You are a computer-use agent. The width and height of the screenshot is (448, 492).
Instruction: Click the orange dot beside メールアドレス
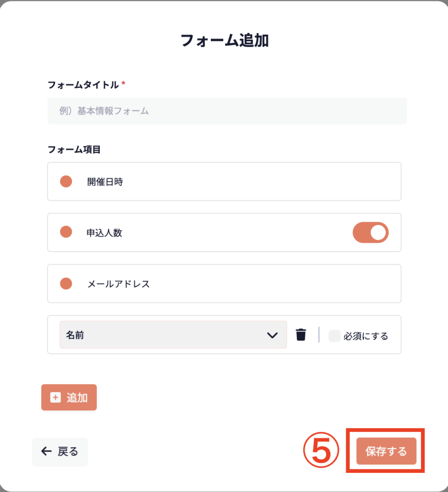click(66, 283)
